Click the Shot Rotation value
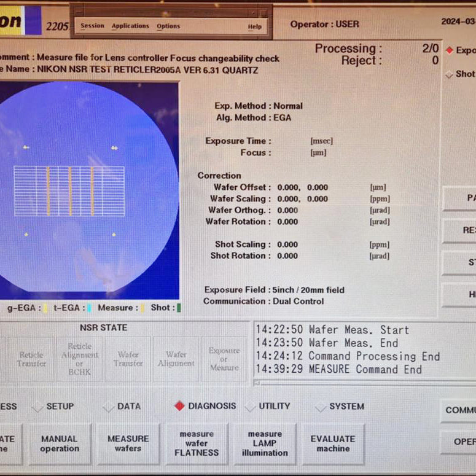The width and height of the screenshot is (476, 476). [x=287, y=256]
